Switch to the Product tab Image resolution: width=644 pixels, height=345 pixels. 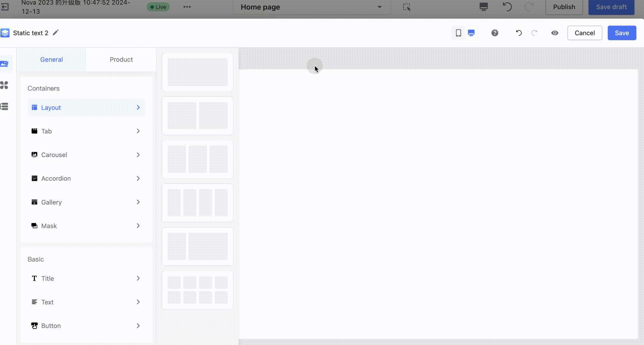pos(121,60)
